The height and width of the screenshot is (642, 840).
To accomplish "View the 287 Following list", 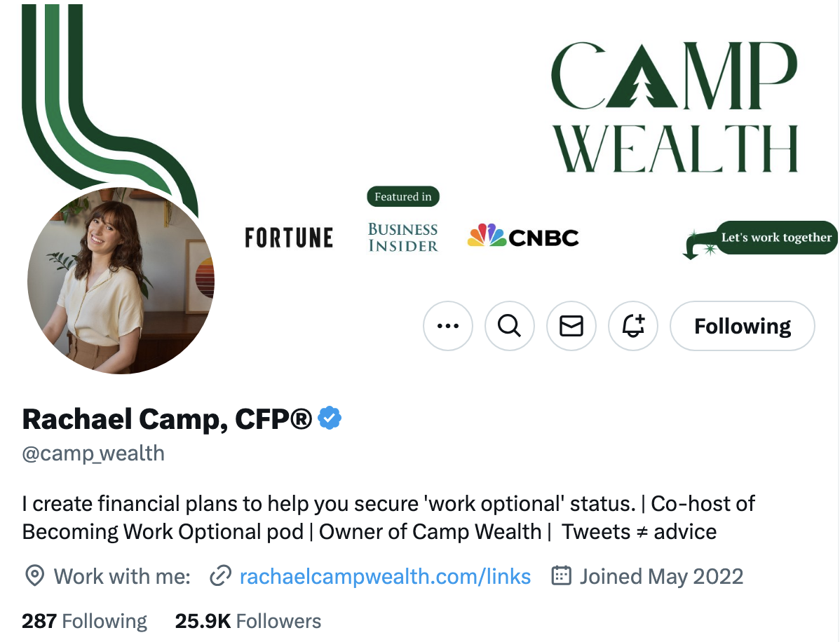I will click(84, 621).
